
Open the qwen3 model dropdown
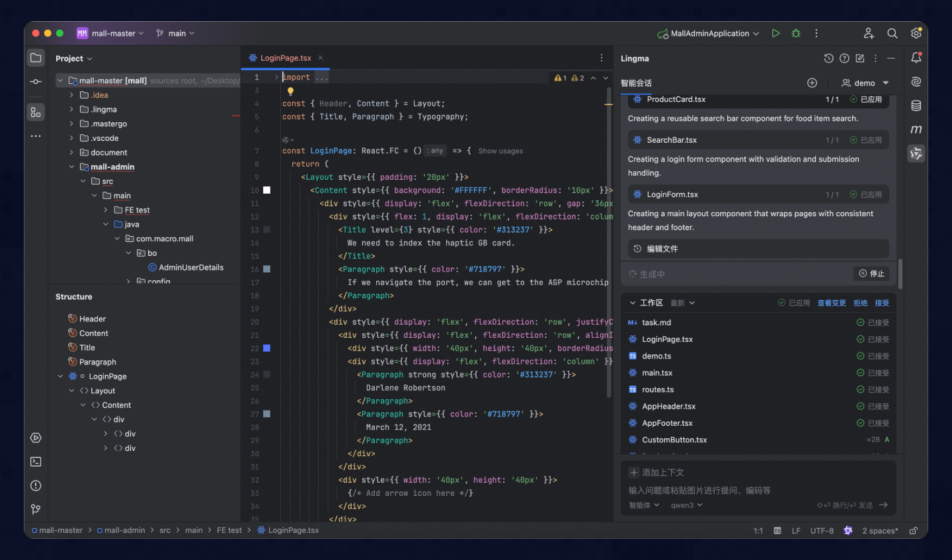(x=686, y=505)
